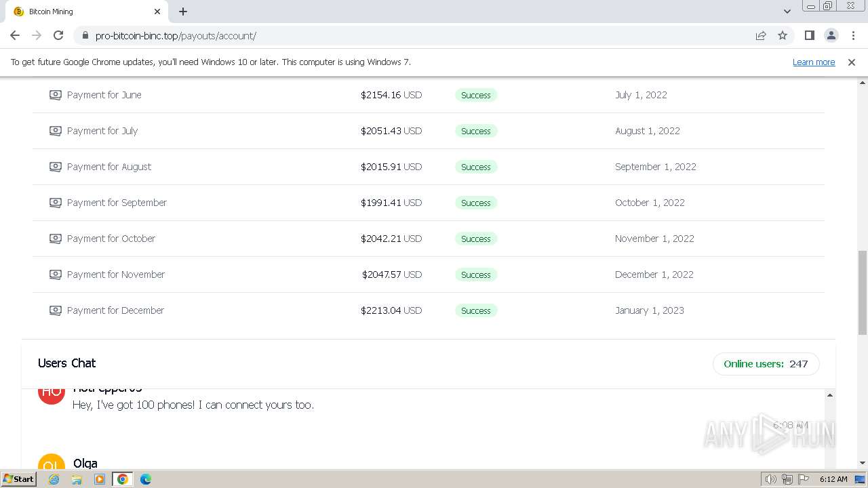Click the network icon in the system tray
Image resolution: width=868 pixels, height=488 pixels.
click(x=787, y=479)
